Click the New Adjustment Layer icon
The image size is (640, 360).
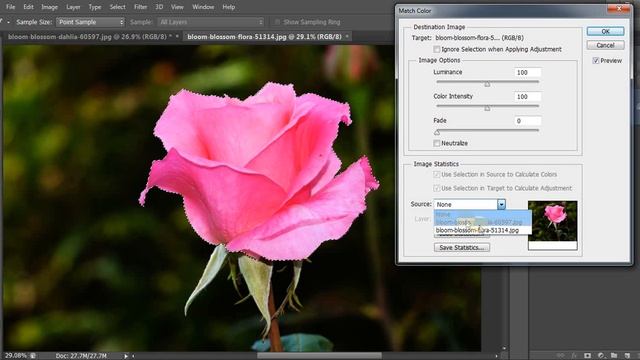point(601,356)
